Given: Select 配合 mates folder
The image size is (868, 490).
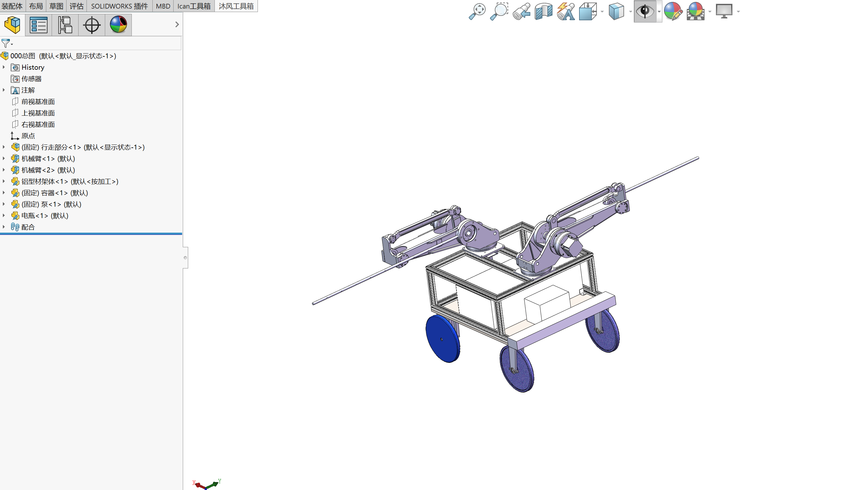Looking at the screenshot, I should 28,227.
